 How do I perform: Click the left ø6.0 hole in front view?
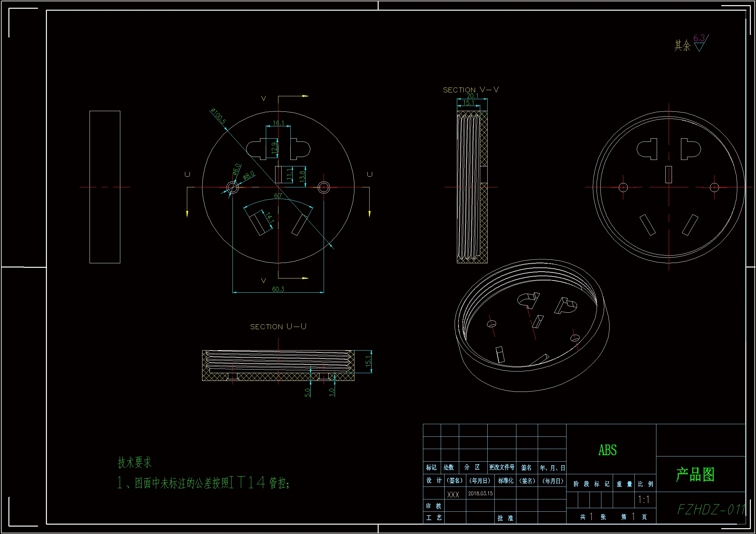point(232,188)
